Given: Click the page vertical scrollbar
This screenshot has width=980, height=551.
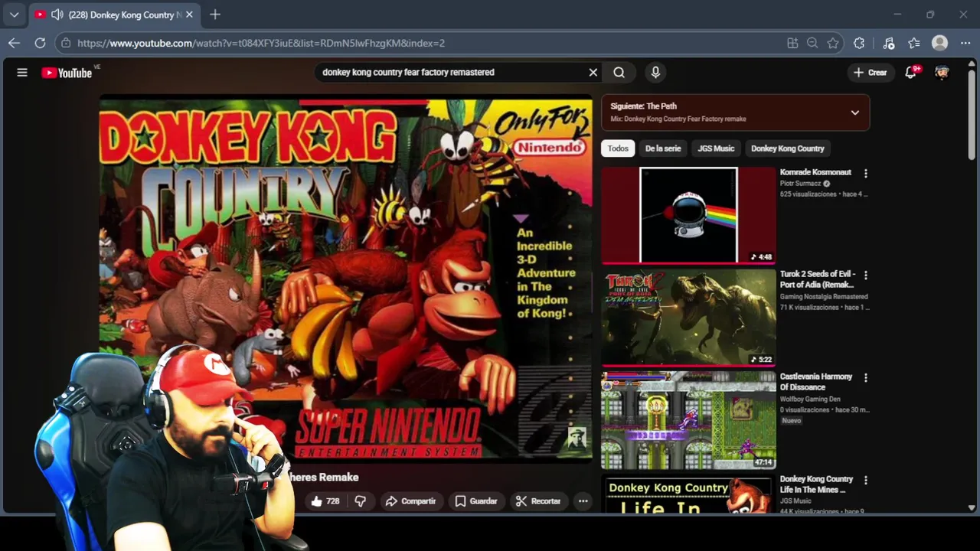Looking at the screenshot, I should coord(972,115).
